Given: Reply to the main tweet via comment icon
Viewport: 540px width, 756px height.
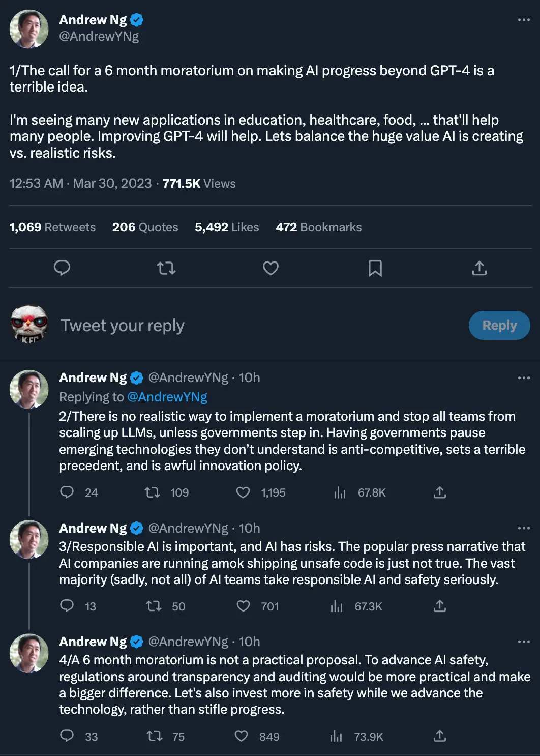Looking at the screenshot, I should pos(62,268).
